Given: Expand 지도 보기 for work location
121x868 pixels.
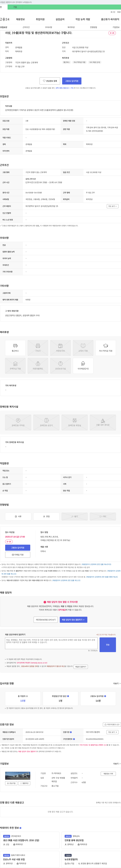Looking at the screenshot, I should 113,206.
